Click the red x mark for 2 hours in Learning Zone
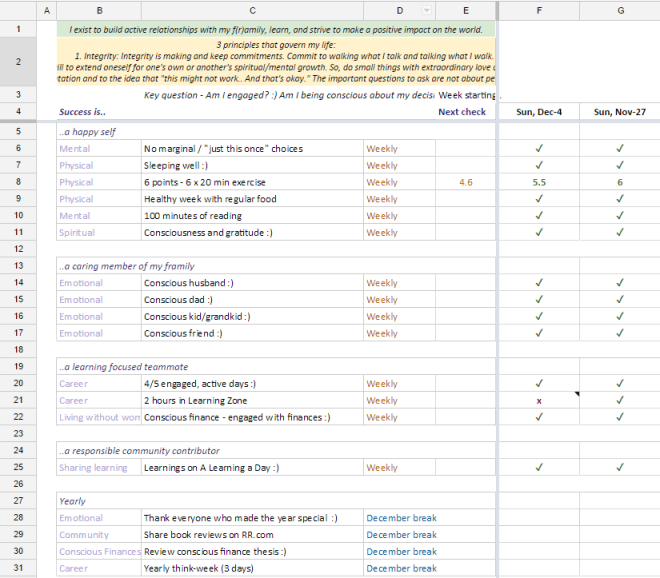Screen dimensions: 660x578 (x=539, y=400)
